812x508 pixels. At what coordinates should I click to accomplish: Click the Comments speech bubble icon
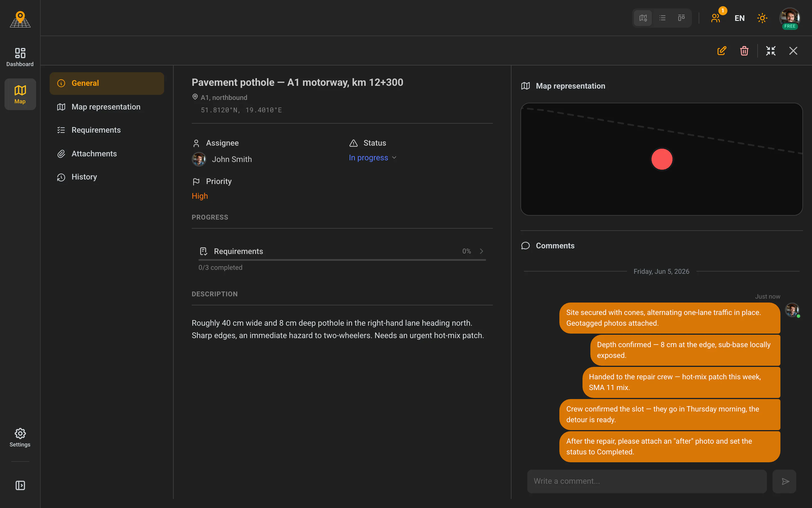(526, 246)
